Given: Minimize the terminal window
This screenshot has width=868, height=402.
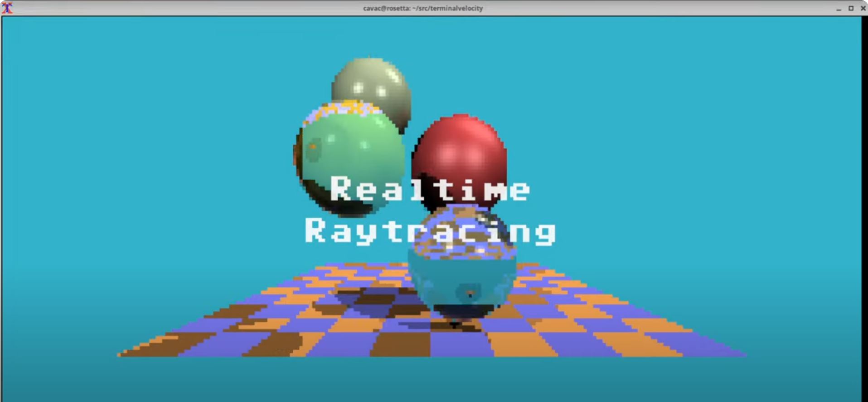Looking at the screenshot, I should pyautogui.click(x=839, y=8).
